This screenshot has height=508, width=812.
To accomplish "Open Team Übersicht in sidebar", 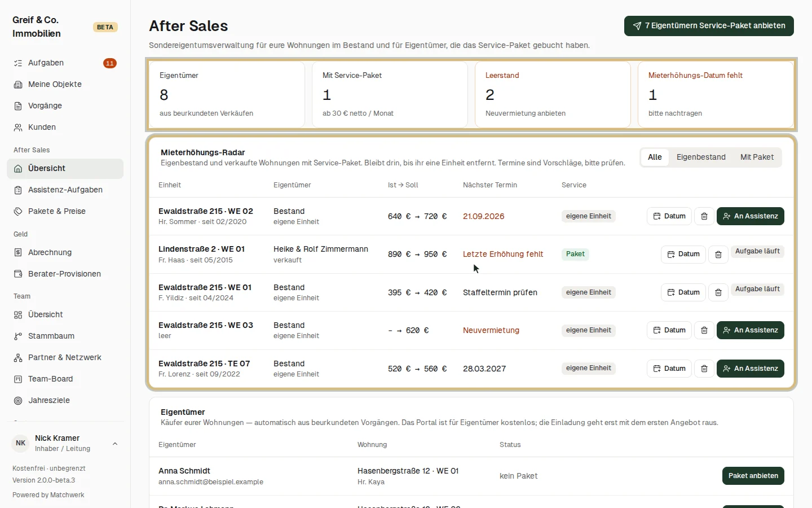I will pyautogui.click(x=65, y=314).
